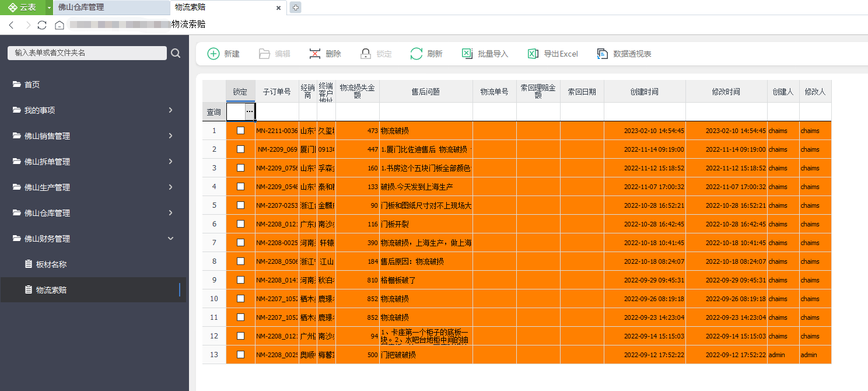
Task: Click the home icon in address bar
Action: tap(59, 25)
